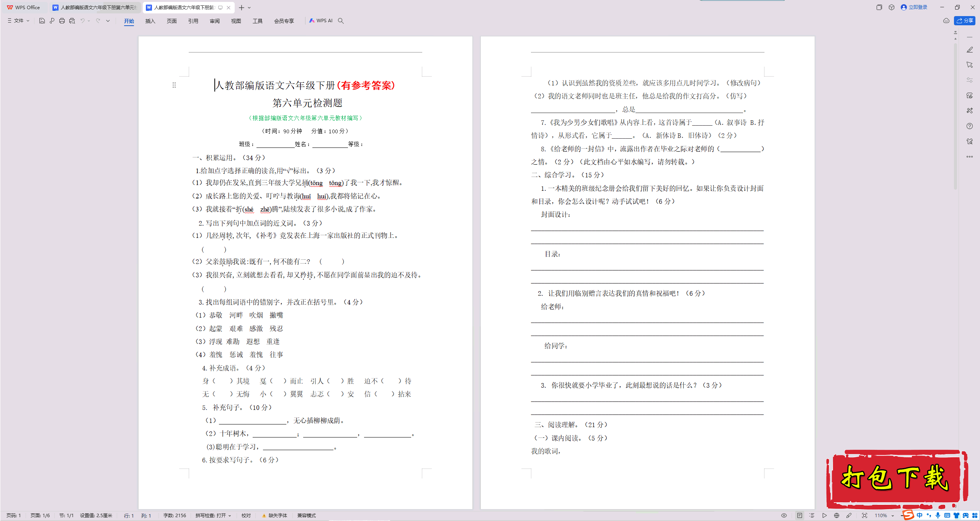This screenshot has width=980, height=521.
Task: Click the export to PDF icon
Action: (x=52, y=21)
